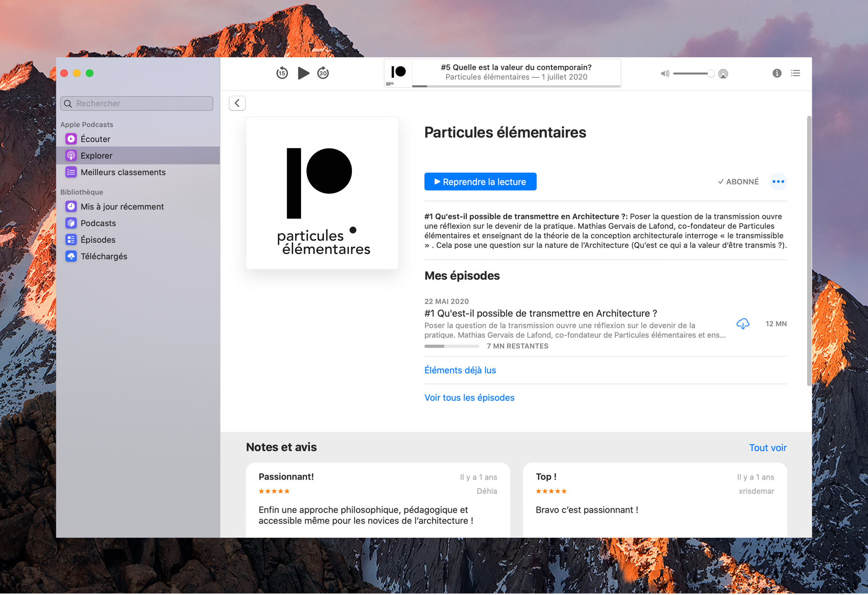Open the Up Next queue list

point(795,73)
